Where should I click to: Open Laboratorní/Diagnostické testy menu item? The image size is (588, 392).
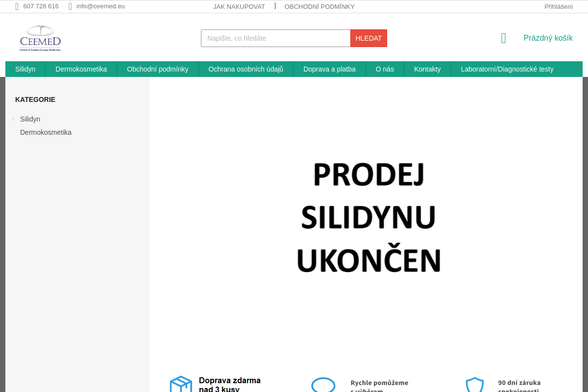507,69
